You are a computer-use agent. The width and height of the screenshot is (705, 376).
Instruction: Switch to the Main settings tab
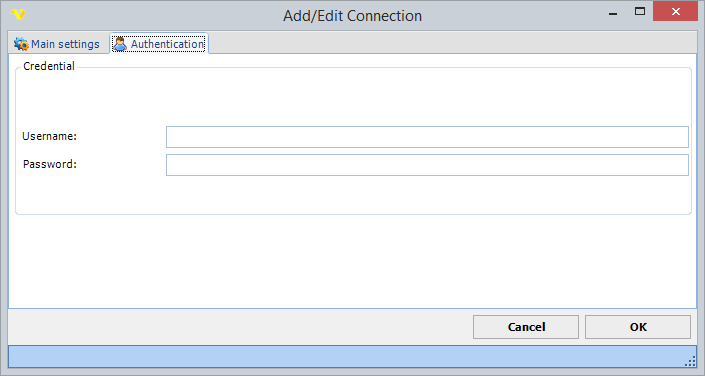click(x=57, y=44)
